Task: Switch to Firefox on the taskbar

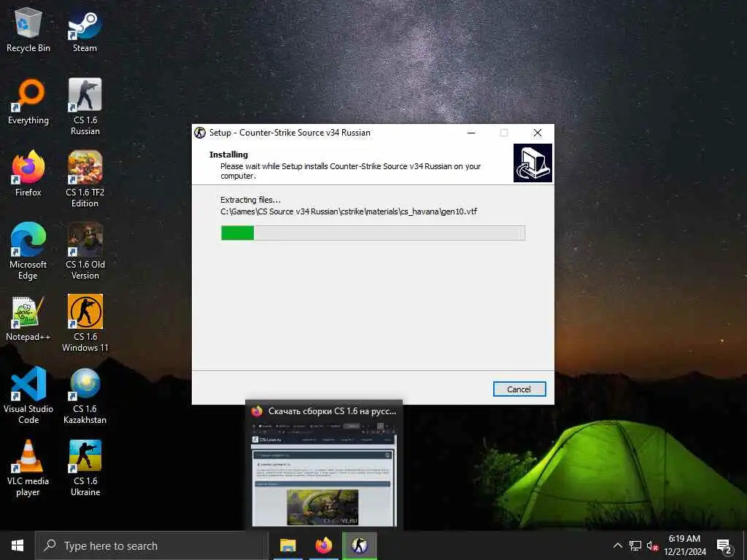Action: coord(323,545)
